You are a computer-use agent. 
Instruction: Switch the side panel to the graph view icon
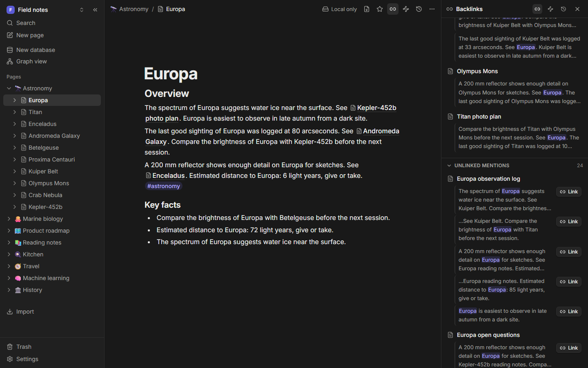(x=550, y=9)
